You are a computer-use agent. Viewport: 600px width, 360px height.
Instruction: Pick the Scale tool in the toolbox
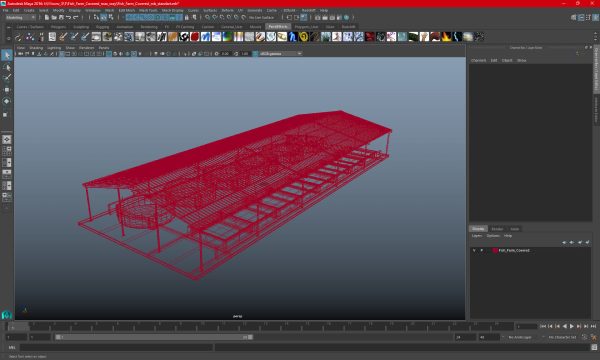6,114
